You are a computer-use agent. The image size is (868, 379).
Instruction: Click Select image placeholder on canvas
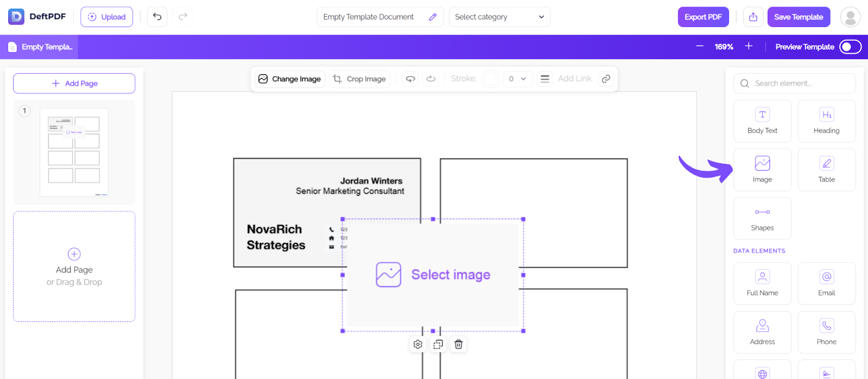pos(433,275)
